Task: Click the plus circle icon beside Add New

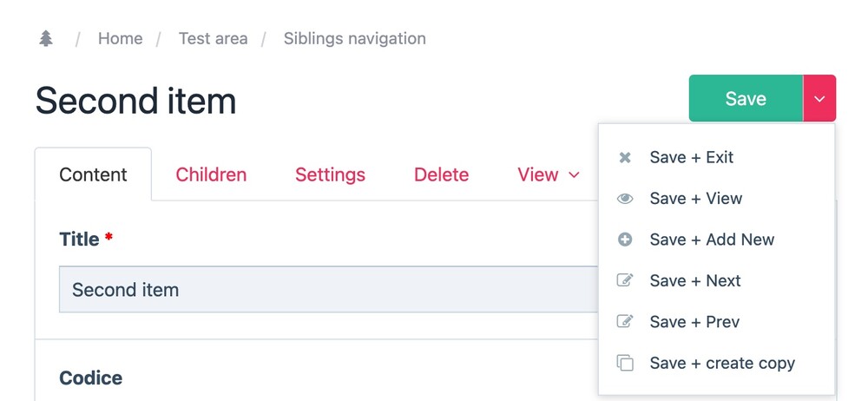Action: [624, 240]
